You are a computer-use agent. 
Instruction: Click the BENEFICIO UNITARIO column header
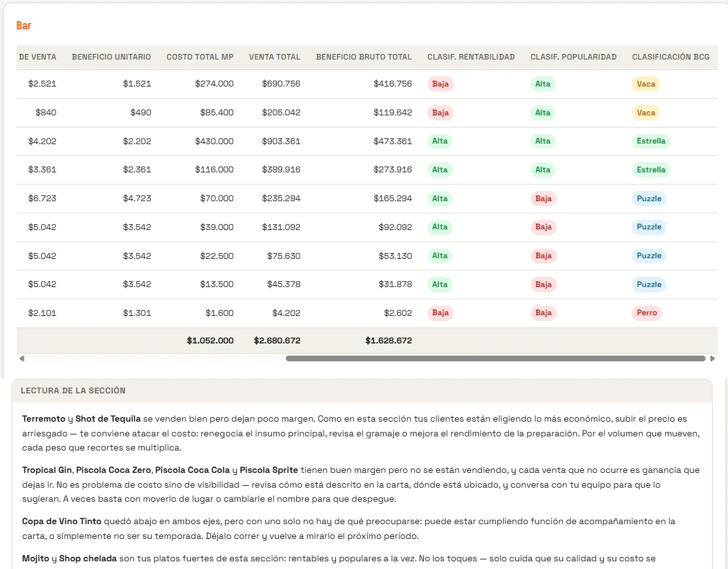point(111,56)
